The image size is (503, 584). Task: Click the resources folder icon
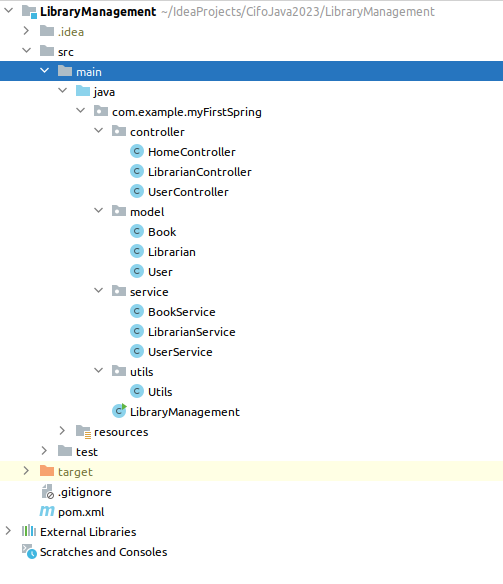click(83, 431)
